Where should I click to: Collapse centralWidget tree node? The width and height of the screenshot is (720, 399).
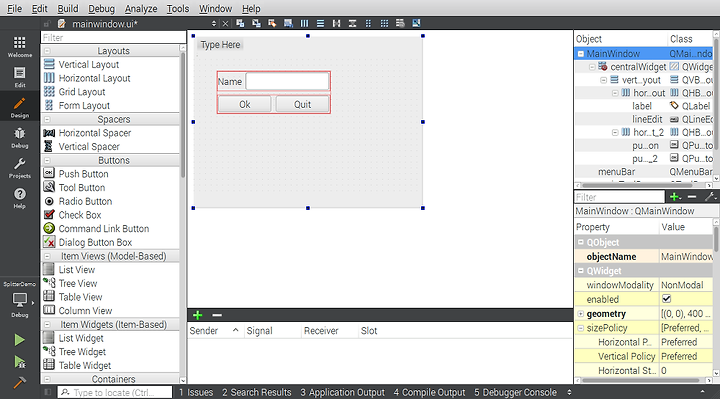(x=592, y=67)
